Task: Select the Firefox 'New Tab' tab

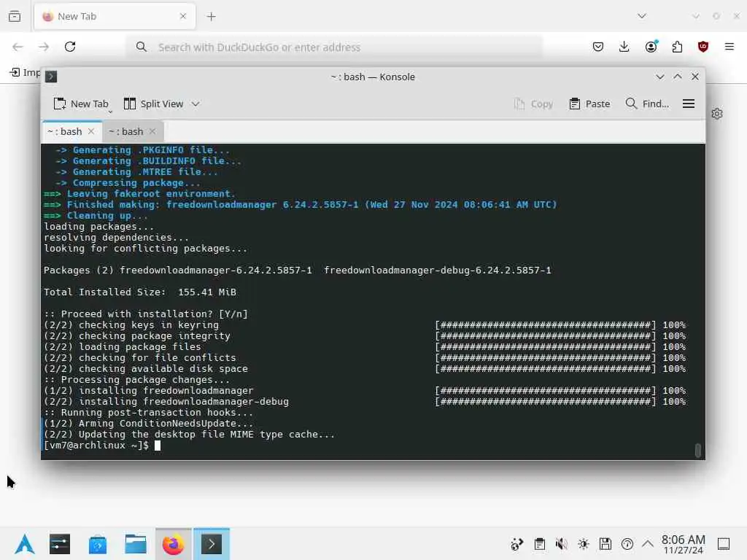Action: tap(115, 16)
